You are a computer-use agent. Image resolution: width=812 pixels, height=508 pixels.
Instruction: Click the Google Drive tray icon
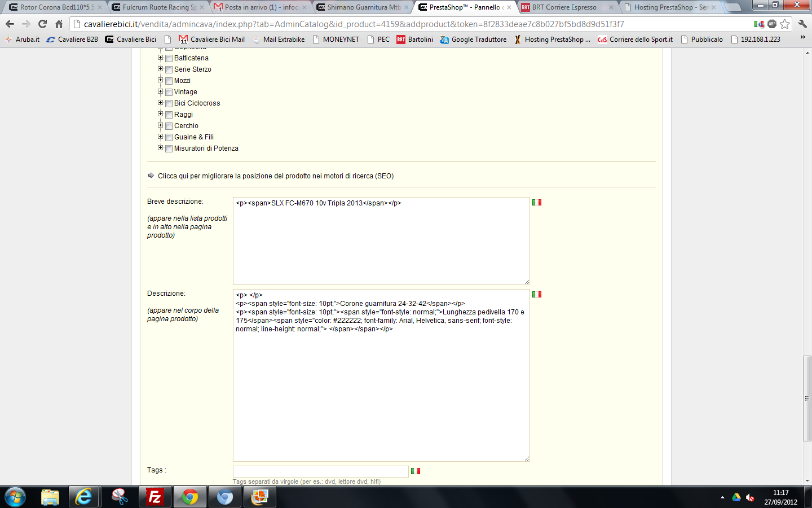tap(736, 497)
